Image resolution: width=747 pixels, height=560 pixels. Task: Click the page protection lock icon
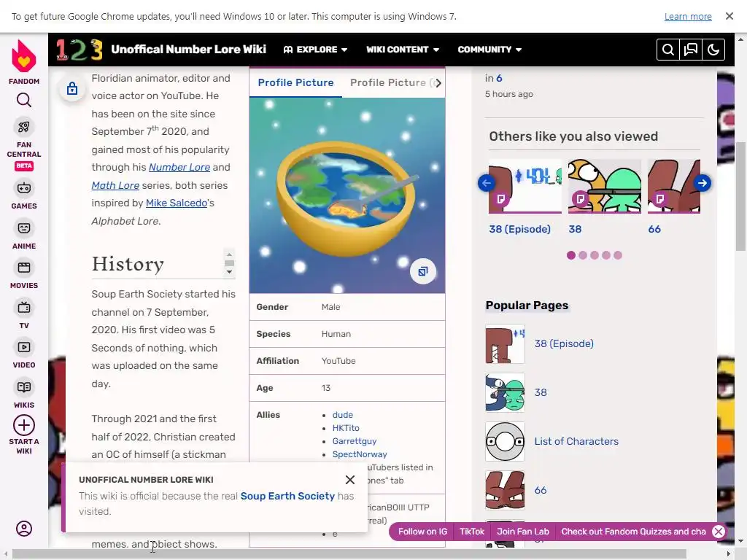[x=72, y=88]
